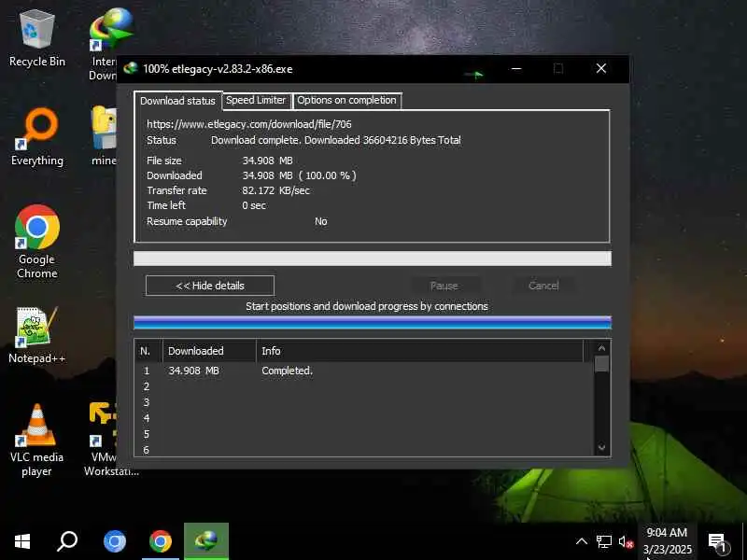Click the blue connections progress bar
This screenshot has width=747, height=560.
coord(373,322)
